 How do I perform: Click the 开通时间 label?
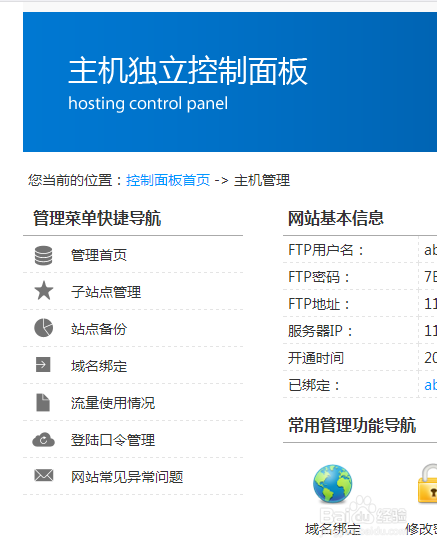click(316, 358)
